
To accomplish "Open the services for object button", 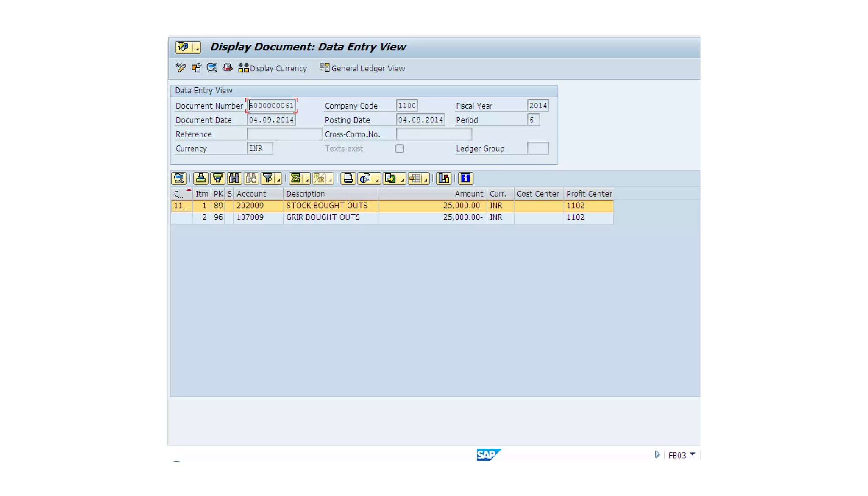I will 184,47.
